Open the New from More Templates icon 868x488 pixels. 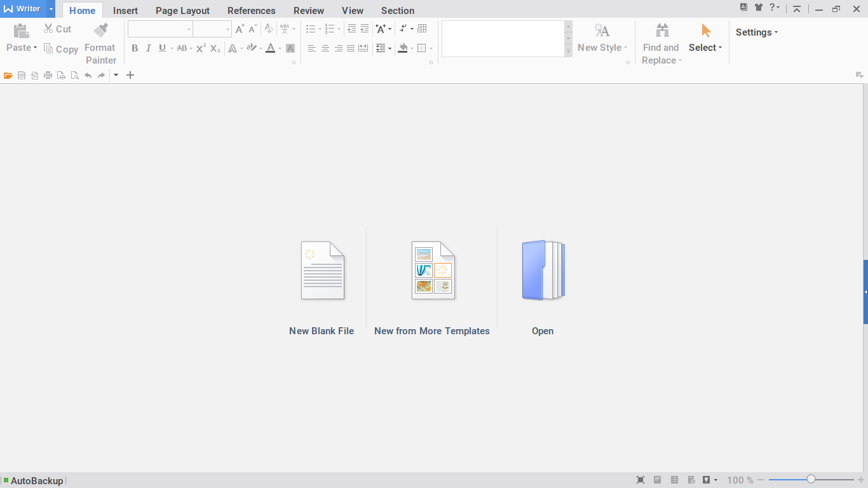433,270
